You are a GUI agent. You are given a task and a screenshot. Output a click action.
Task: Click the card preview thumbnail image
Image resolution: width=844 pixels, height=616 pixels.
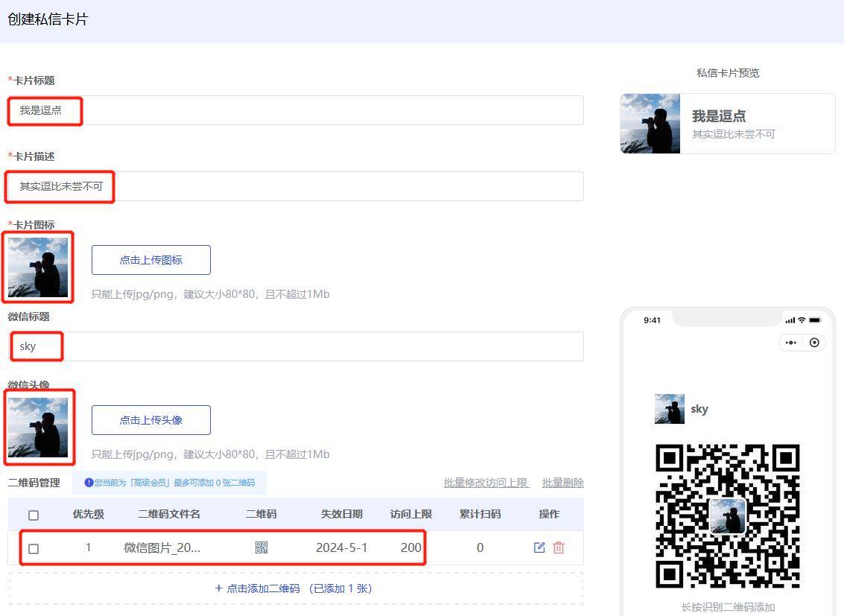click(x=650, y=124)
